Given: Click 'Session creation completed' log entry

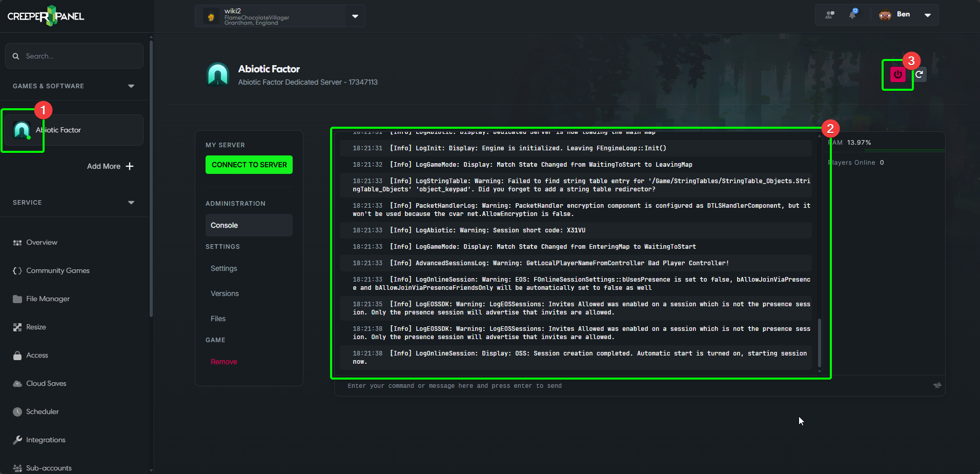Looking at the screenshot, I should click(x=576, y=358).
